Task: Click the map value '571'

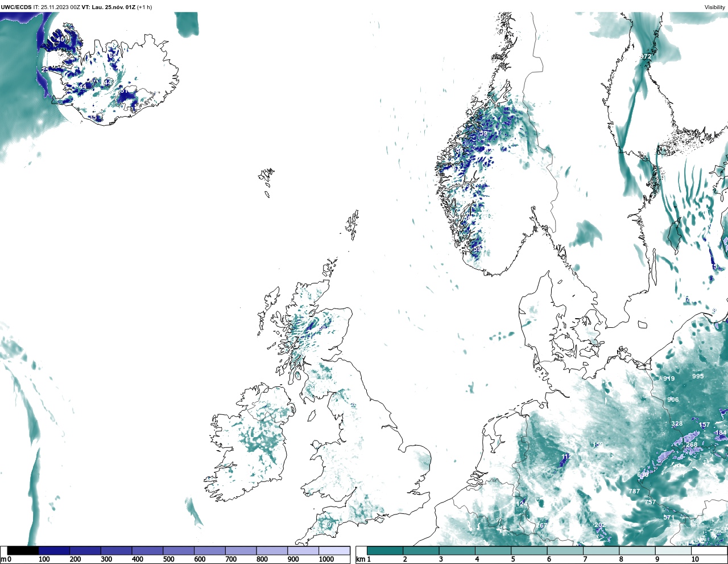Action: coord(669,517)
